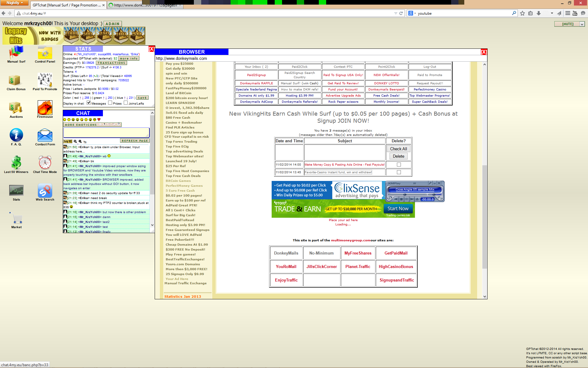The image size is (588, 368).
Task: Click XMPlay previous track button
Action: point(396,199)
